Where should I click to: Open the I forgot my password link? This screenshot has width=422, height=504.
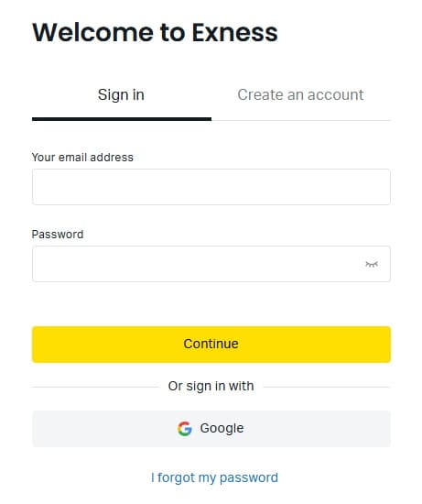point(214,478)
